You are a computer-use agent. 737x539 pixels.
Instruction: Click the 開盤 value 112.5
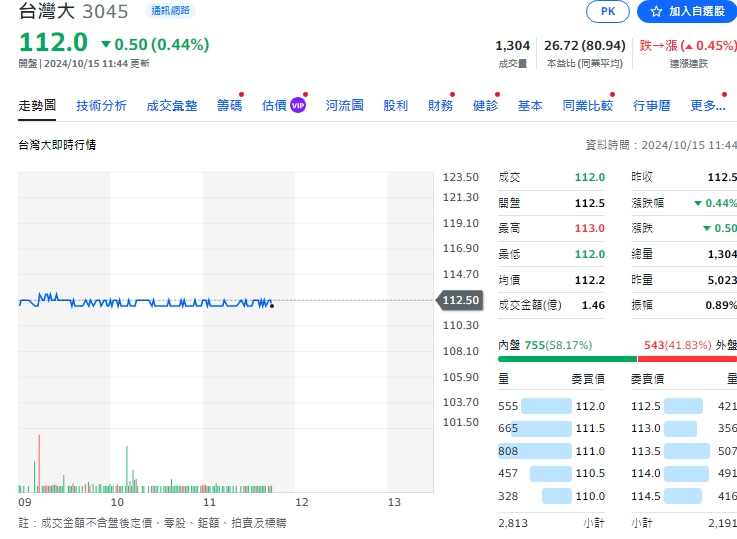(589, 203)
